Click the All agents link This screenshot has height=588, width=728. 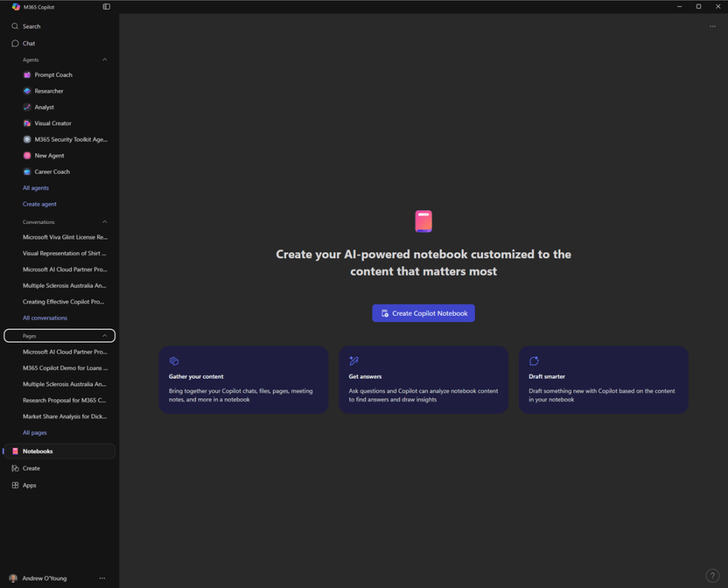point(36,188)
